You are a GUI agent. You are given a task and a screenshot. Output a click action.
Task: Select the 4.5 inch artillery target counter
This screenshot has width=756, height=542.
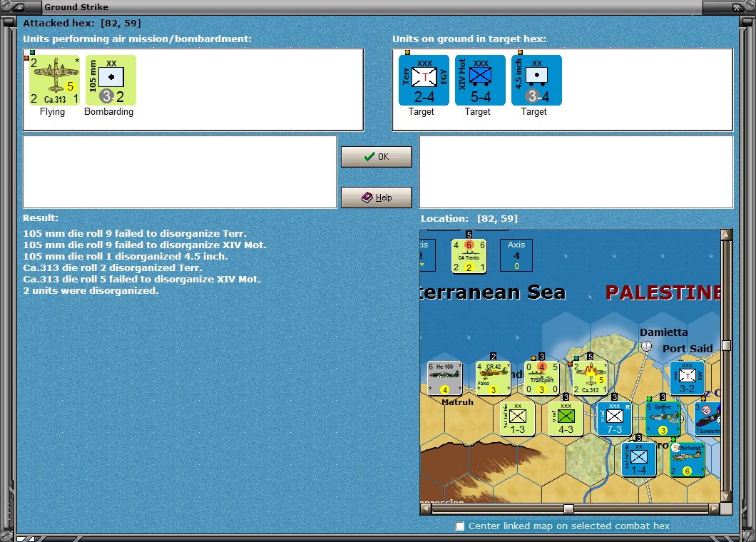[536, 80]
